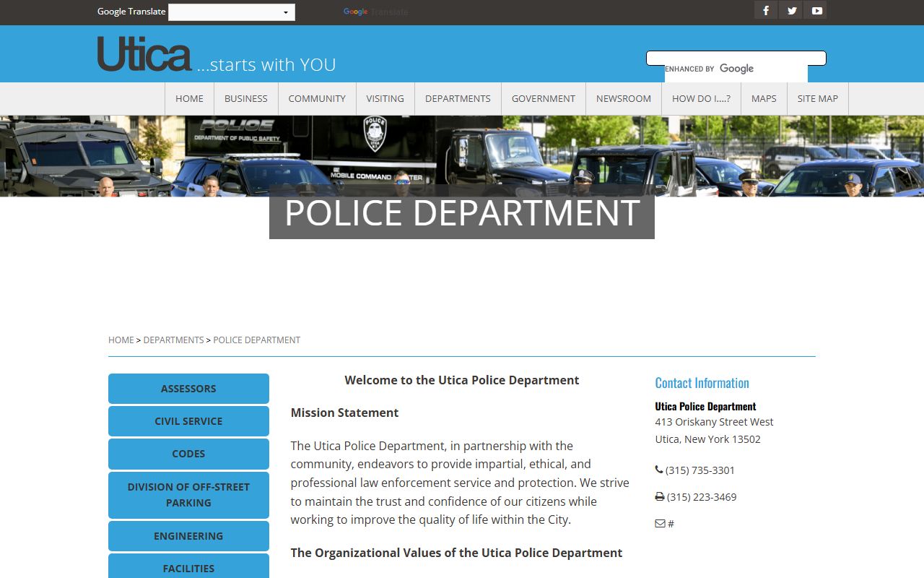Click the DEPARTMENTS breadcrumb link
The image size is (924, 578).
pyautogui.click(x=173, y=340)
